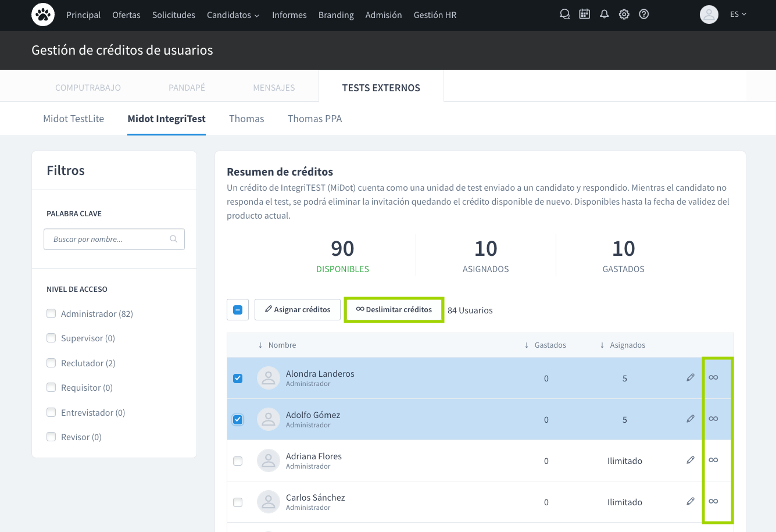Open the ES language dropdown
The image size is (776, 532).
click(738, 15)
